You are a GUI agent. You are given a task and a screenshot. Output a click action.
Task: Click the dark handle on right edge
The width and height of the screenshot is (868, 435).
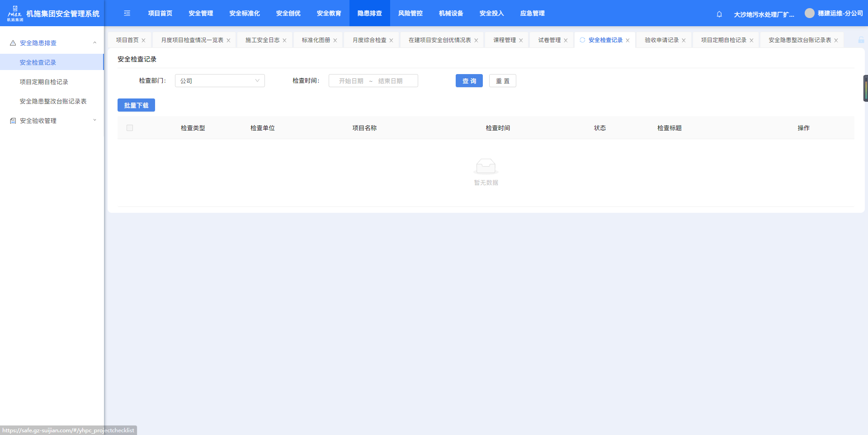point(865,88)
